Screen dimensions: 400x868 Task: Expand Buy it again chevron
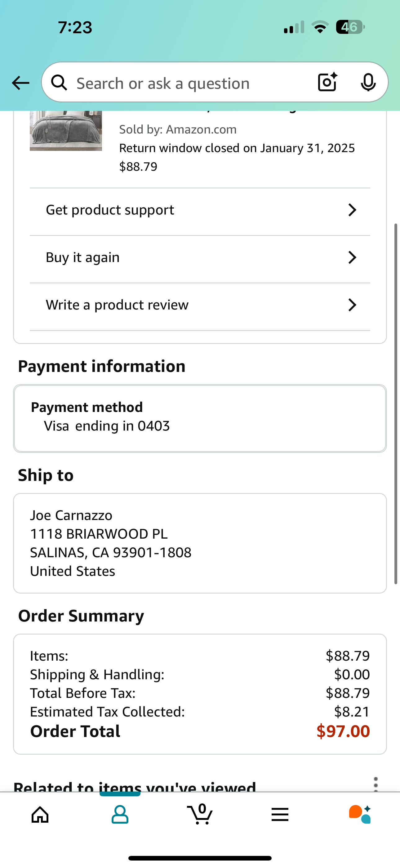coord(352,257)
